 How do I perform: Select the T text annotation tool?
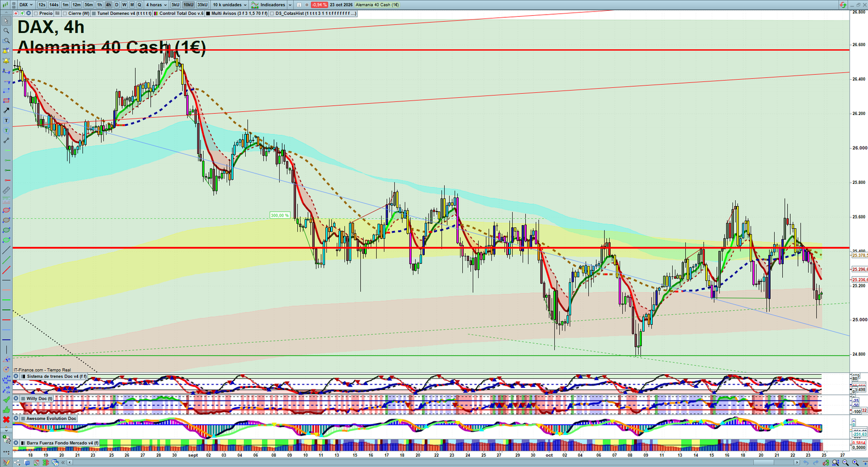(6, 120)
